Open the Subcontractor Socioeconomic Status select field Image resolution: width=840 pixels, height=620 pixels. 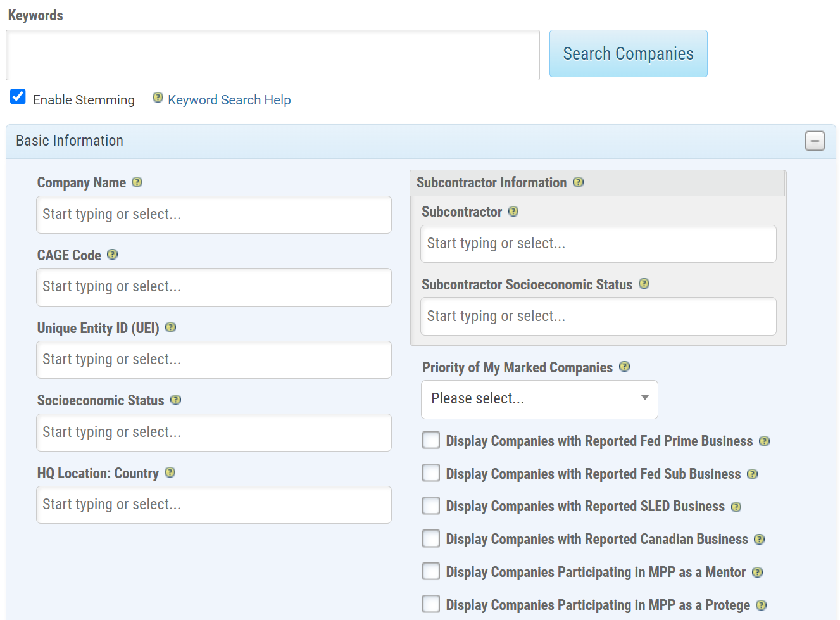(x=598, y=316)
